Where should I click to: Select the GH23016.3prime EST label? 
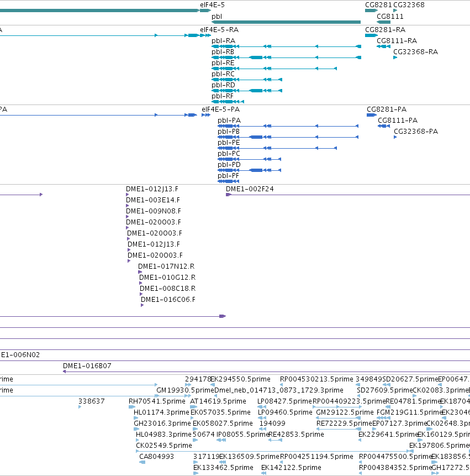click(162, 423)
